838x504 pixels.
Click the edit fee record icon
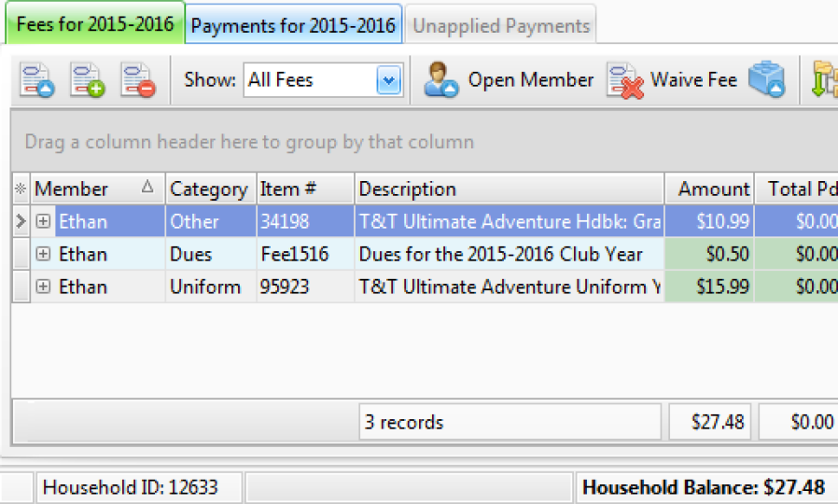point(37,80)
